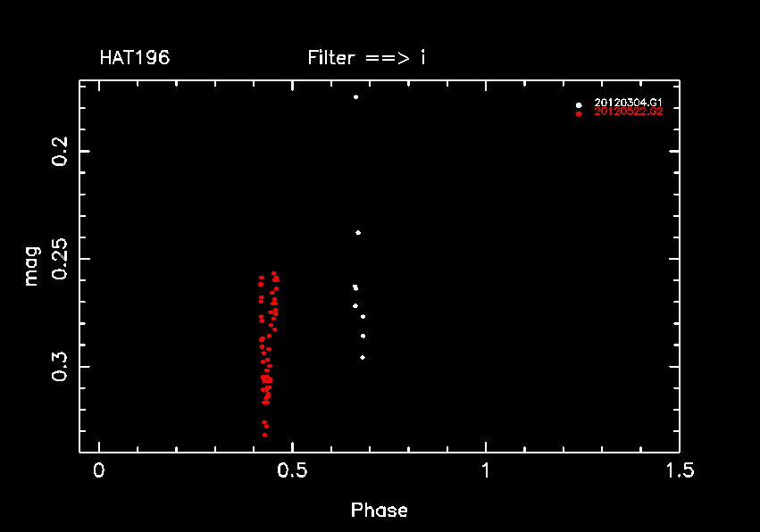Screen dimensions: 760x532
Task: Click the white legend marker for 20120304.G1
Action: click(579, 104)
